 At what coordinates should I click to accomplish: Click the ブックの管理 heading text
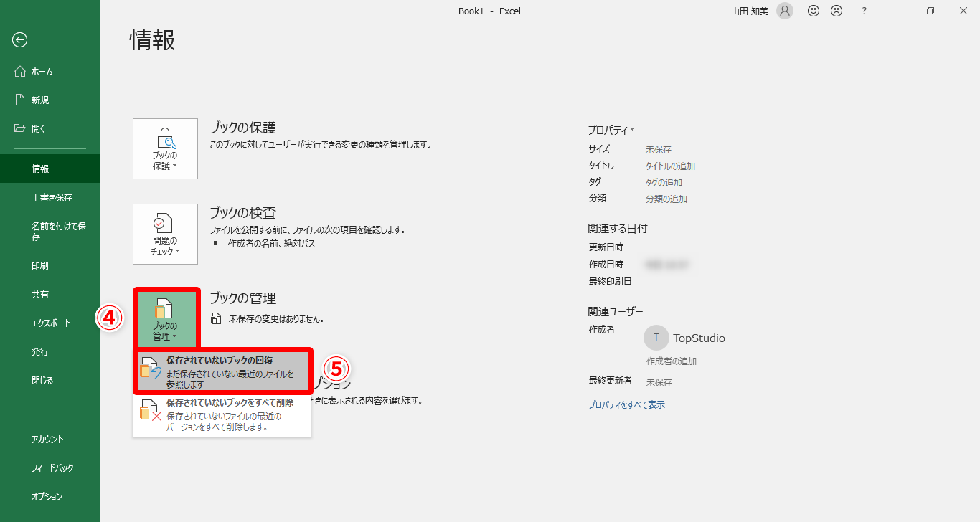[x=242, y=298]
